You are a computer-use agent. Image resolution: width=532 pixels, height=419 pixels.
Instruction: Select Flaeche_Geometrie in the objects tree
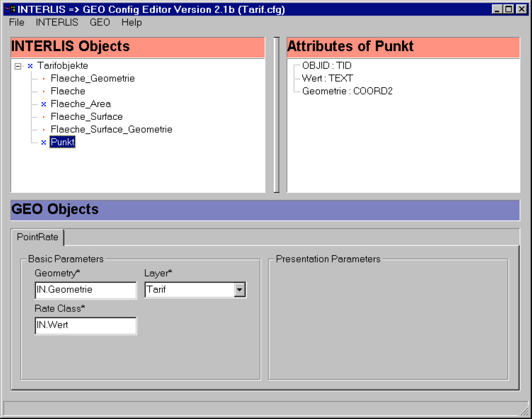(x=92, y=79)
